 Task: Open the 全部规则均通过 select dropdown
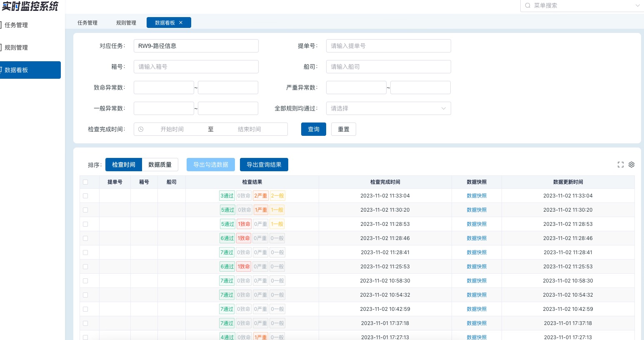(x=389, y=108)
